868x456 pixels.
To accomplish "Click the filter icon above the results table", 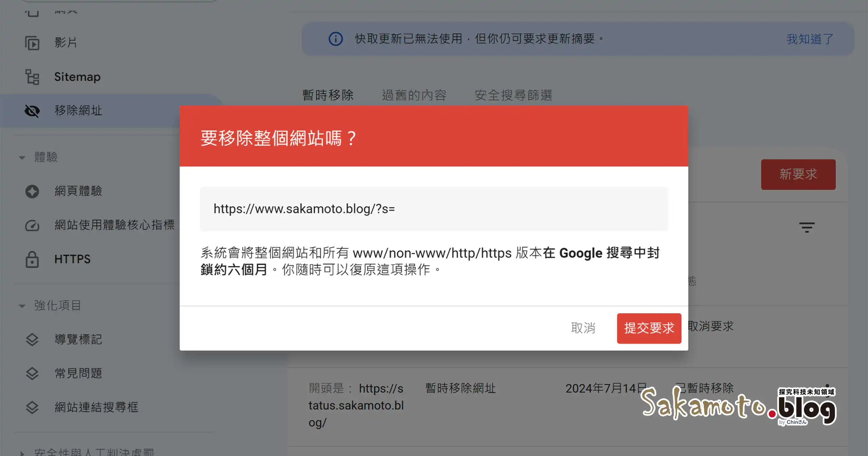I will coord(807,227).
